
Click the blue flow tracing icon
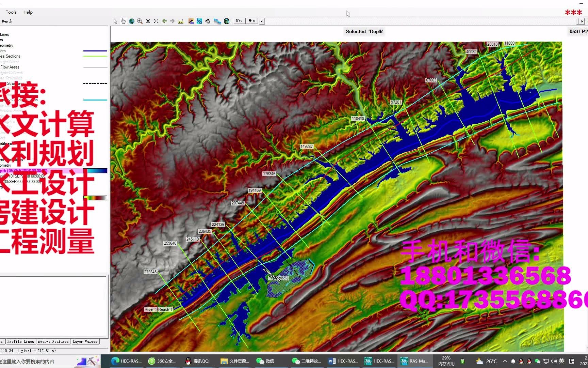[x=199, y=21]
